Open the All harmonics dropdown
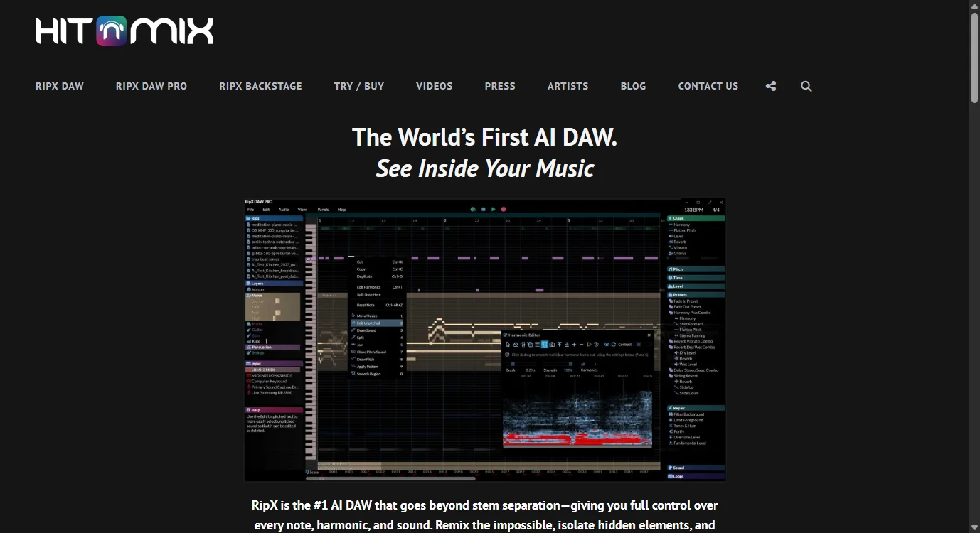Image resolution: width=980 pixels, height=533 pixels. pyautogui.click(x=587, y=364)
